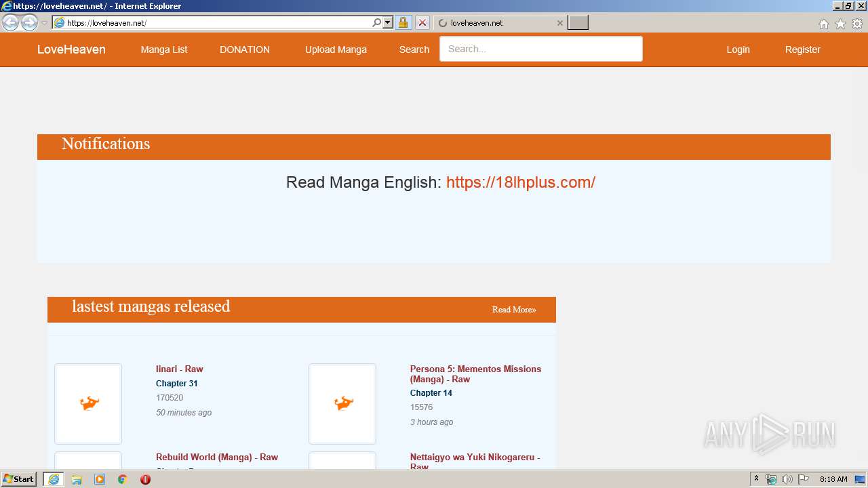The image size is (868, 488).
Task: Close the loveheaven.net tab
Action: point(559,22)
